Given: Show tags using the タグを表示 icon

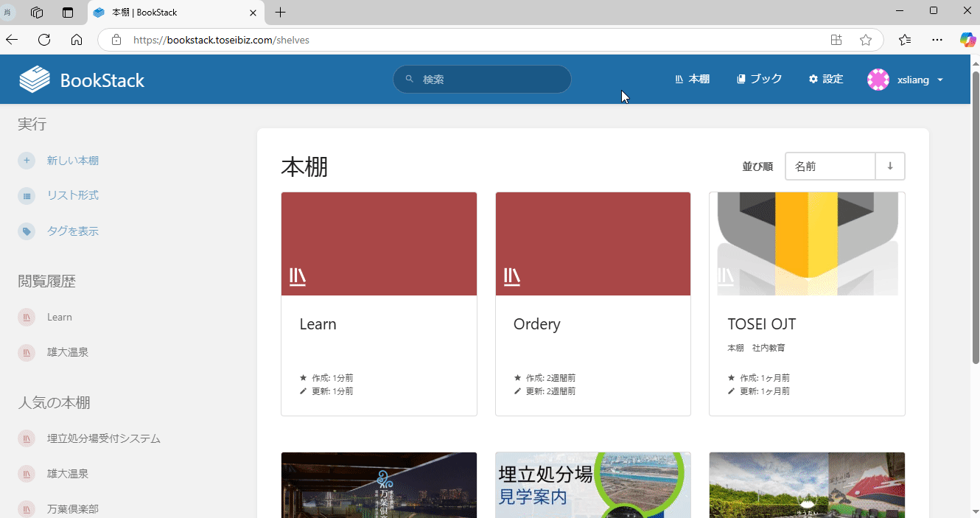Looking at the screenshot, I should [x=27, y=231].
